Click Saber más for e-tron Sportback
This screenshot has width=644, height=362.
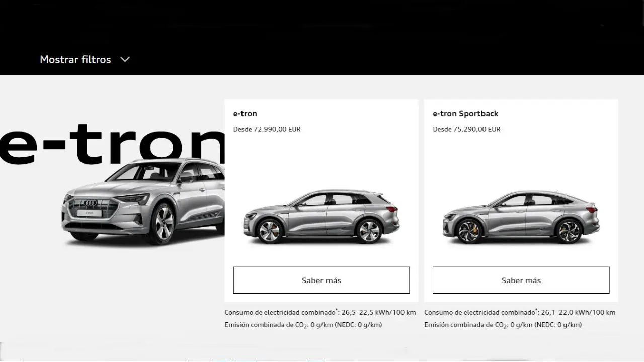[521, 280]
